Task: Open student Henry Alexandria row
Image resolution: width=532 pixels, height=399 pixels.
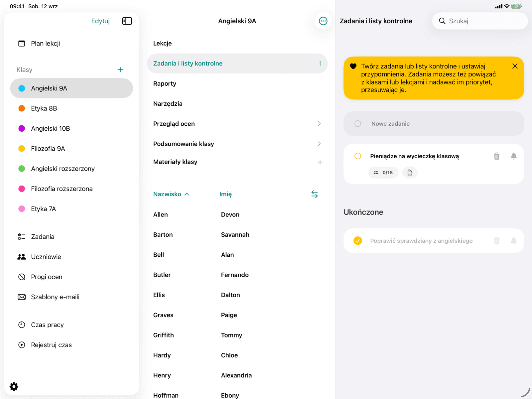Action: (237, 375)
